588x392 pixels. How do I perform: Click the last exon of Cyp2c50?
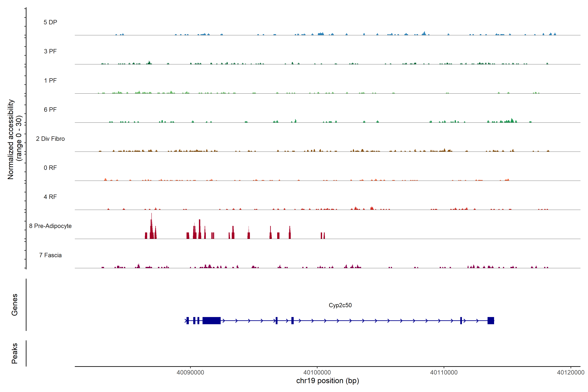click(490, 320)
